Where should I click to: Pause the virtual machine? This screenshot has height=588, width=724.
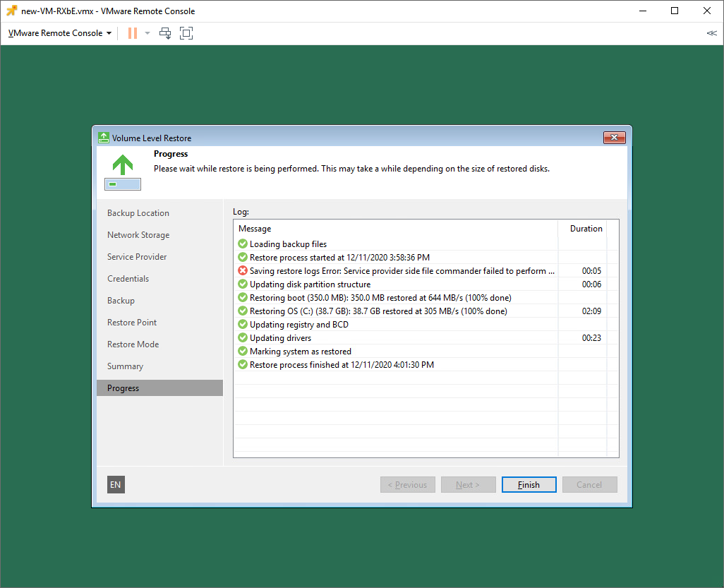click(133, 33)
